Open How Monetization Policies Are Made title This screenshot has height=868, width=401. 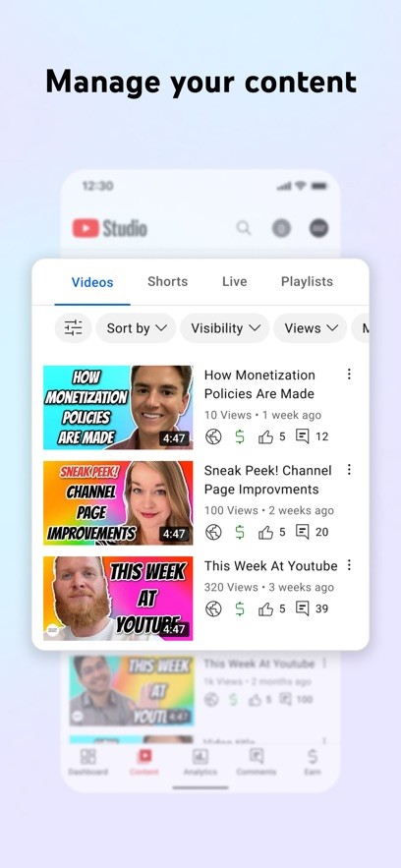(x=259, y=384)
